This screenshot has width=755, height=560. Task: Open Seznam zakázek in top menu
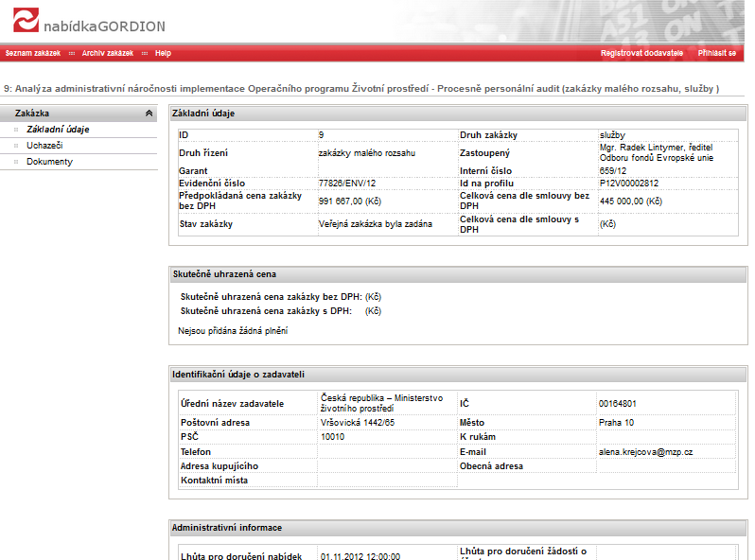(32, 53)
